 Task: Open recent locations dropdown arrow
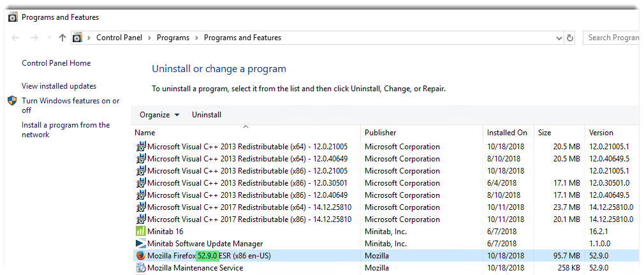(49, 38)
